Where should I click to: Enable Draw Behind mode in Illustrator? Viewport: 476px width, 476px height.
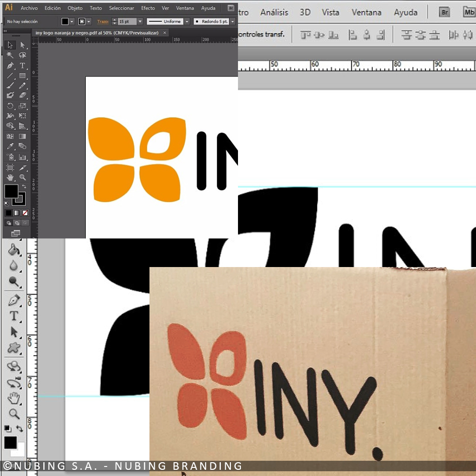click(x=17, y=223)
